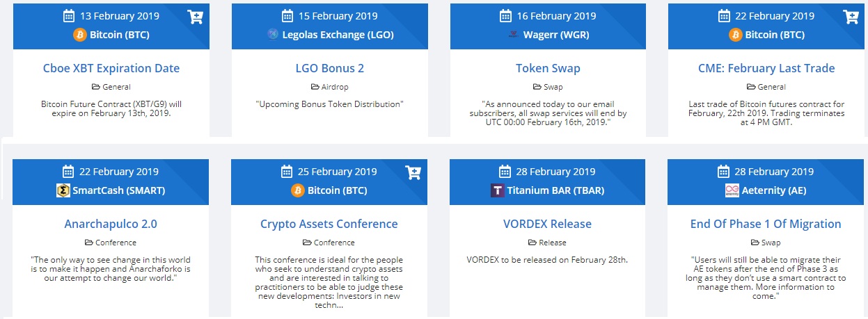The width and height of the screenshot is (868, 319).
Task: Click cart-plus icon on CME February card
Action: coord(851,17)
